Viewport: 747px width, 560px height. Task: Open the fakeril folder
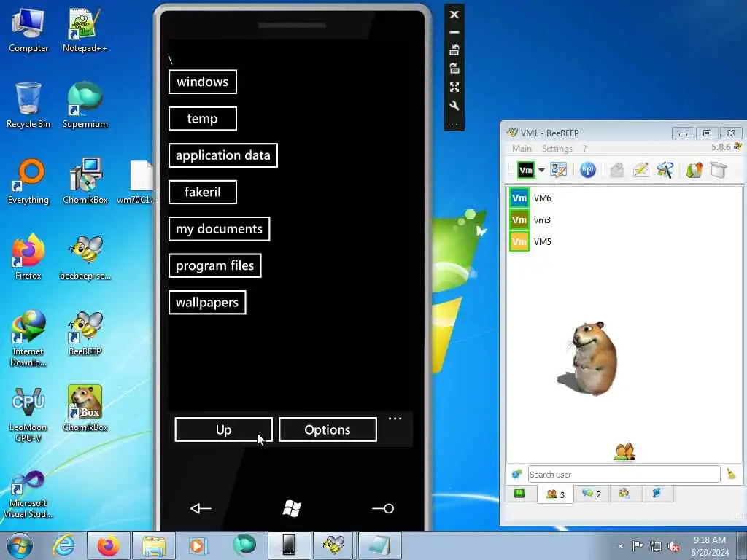[203, 192]
